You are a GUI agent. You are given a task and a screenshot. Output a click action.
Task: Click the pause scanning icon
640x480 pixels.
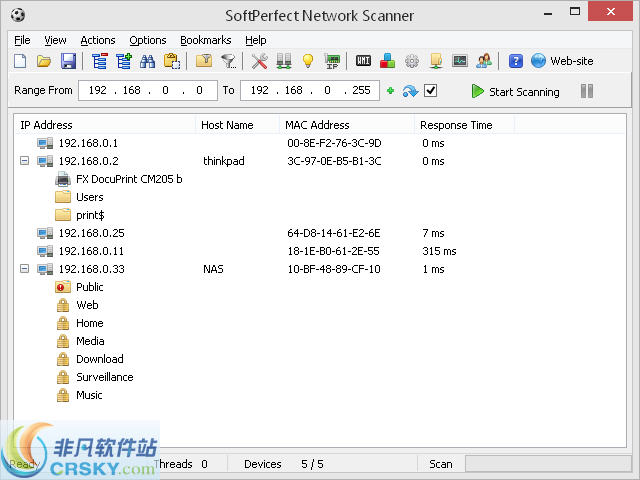tap(587, 91)
